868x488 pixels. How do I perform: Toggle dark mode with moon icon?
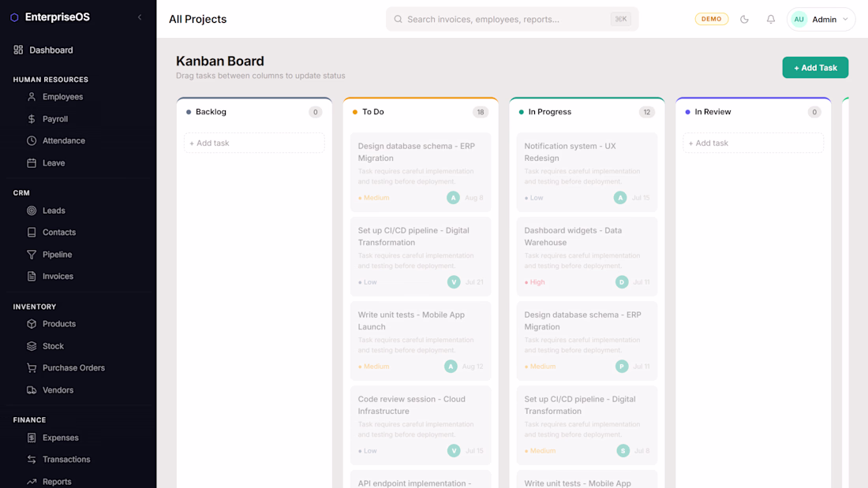(x=745, y=20)
